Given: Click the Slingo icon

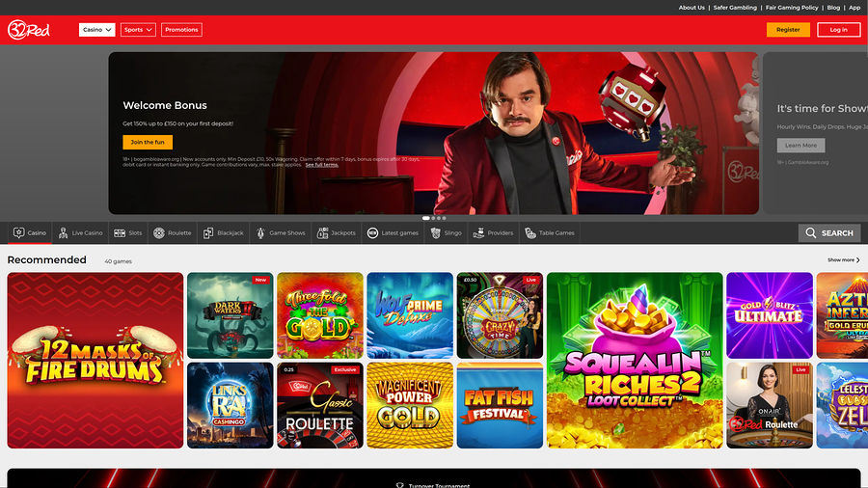Looking at the screenshot, I should pos(436,233).
